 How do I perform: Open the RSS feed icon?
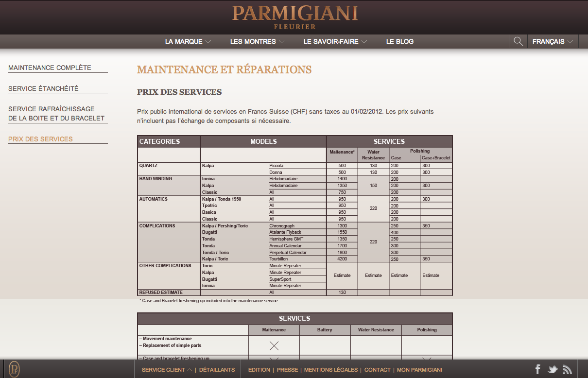pos(567,369)
